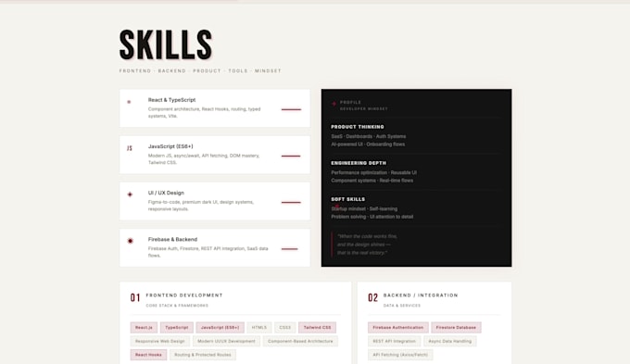Click the React & TypeScript progress bar
Viewport: 630px width, 364px height.
tap(291, 109)
